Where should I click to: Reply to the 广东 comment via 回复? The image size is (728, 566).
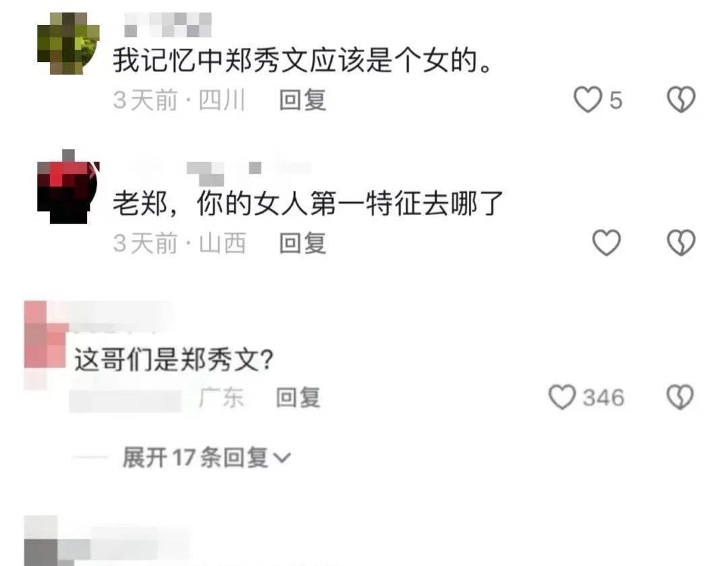[x=298, y=398]
